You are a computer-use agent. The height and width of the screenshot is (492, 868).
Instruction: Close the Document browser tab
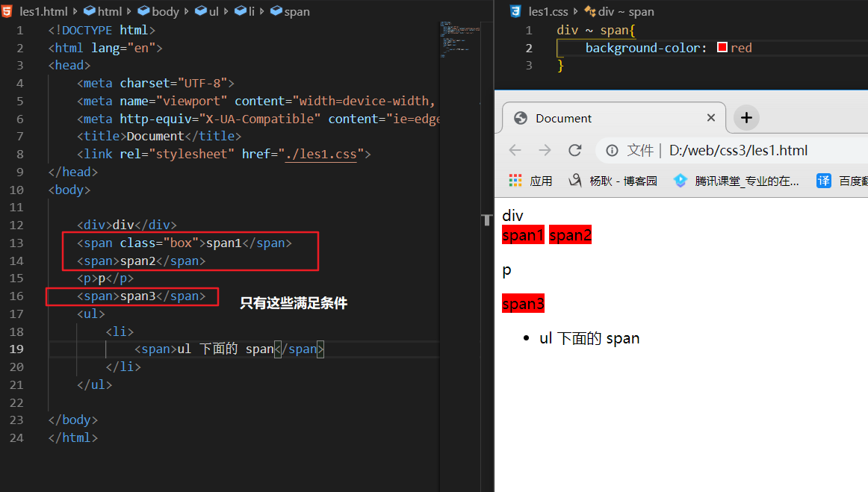coord(710,118)
